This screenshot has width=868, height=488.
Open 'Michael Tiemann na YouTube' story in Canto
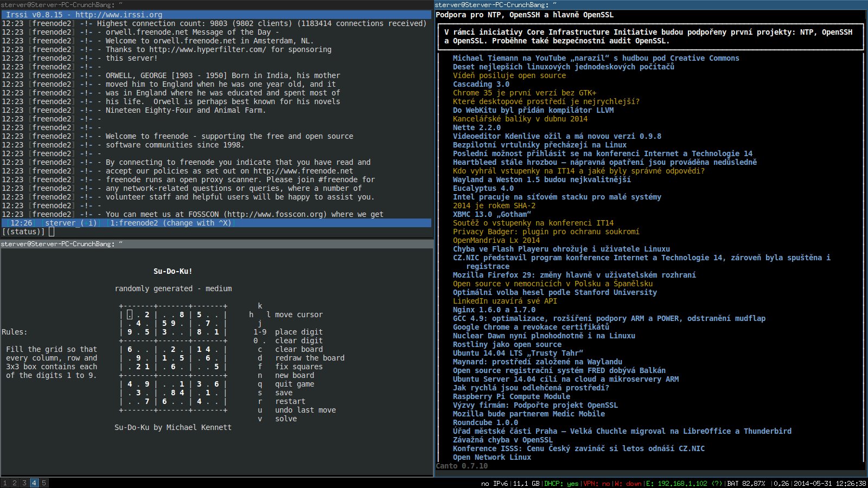click(x=596, y=58)
